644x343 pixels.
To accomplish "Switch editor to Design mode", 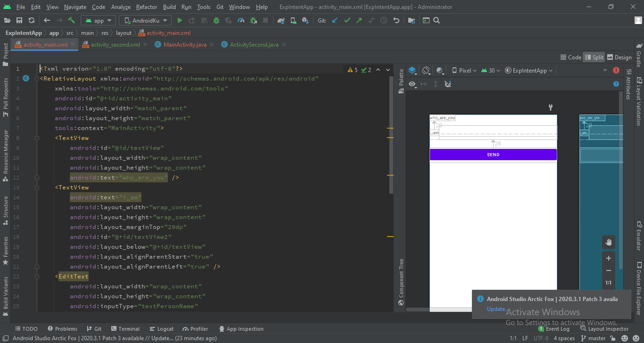I will 619,57.
